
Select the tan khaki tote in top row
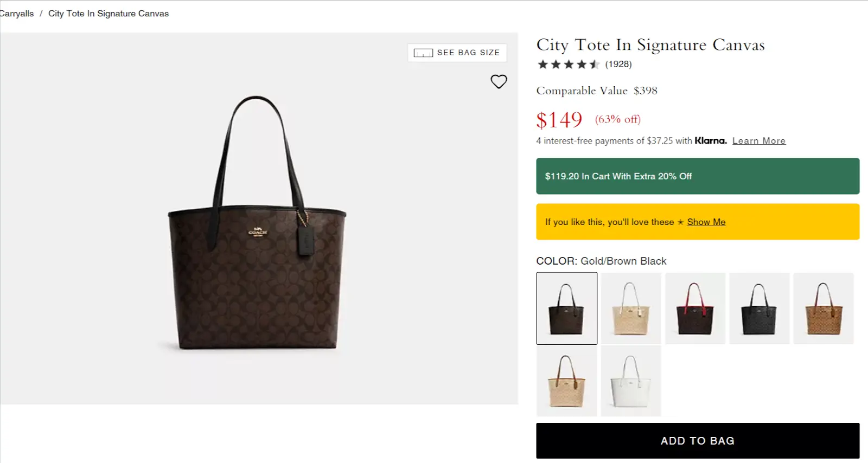pyautogui.click(x=823, y=308)
